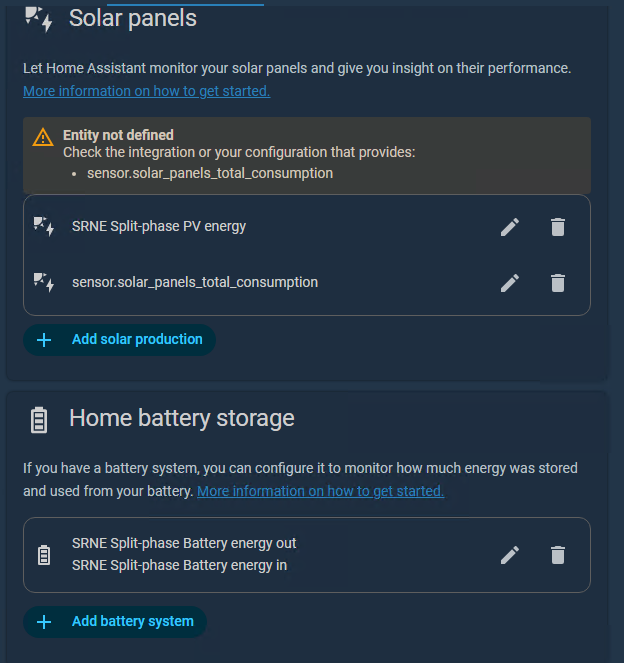Click the solar icon beside SRNE PV energy
Viewport: 624px width, 663px height.
pyautogui.click(x=44, y=227)
